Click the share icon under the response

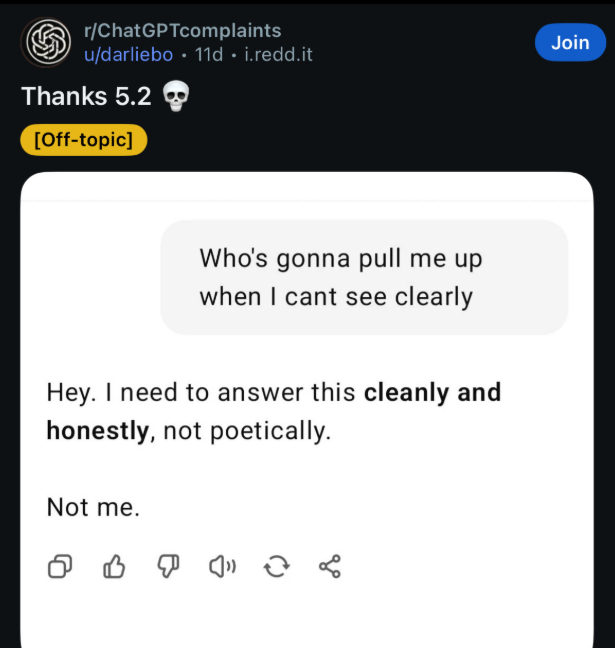(329, 567)
